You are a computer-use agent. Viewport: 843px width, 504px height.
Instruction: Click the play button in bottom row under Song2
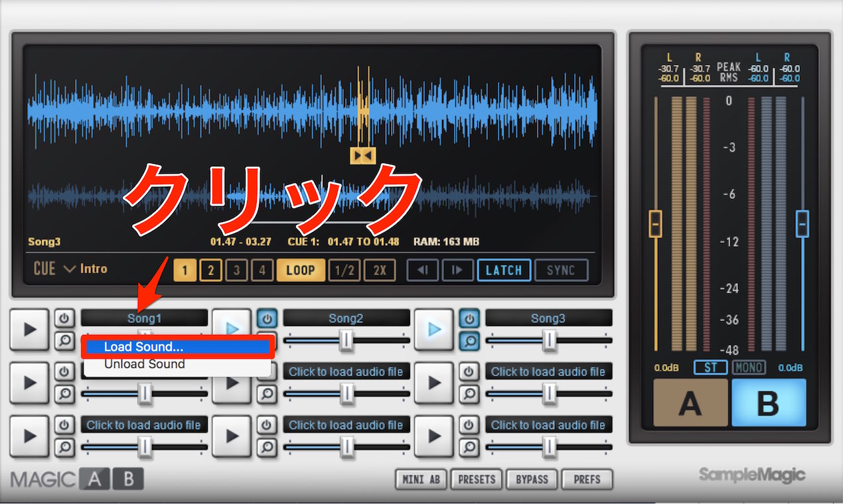click(232, 436)
